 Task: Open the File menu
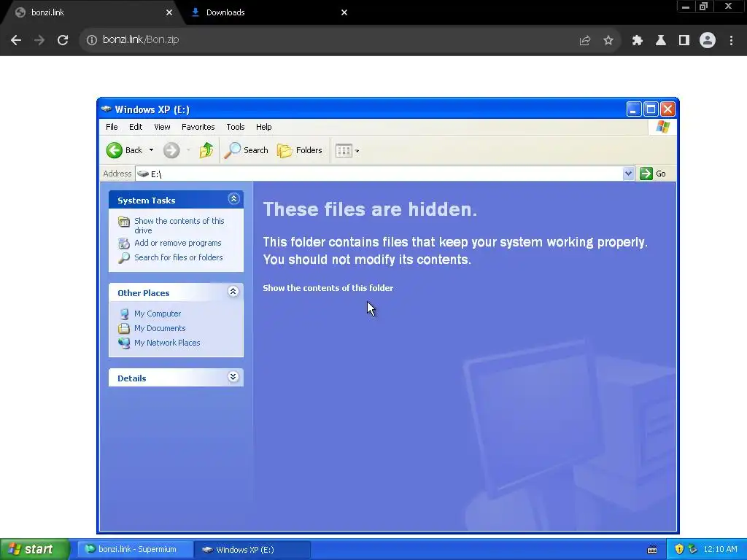point(112,127)
